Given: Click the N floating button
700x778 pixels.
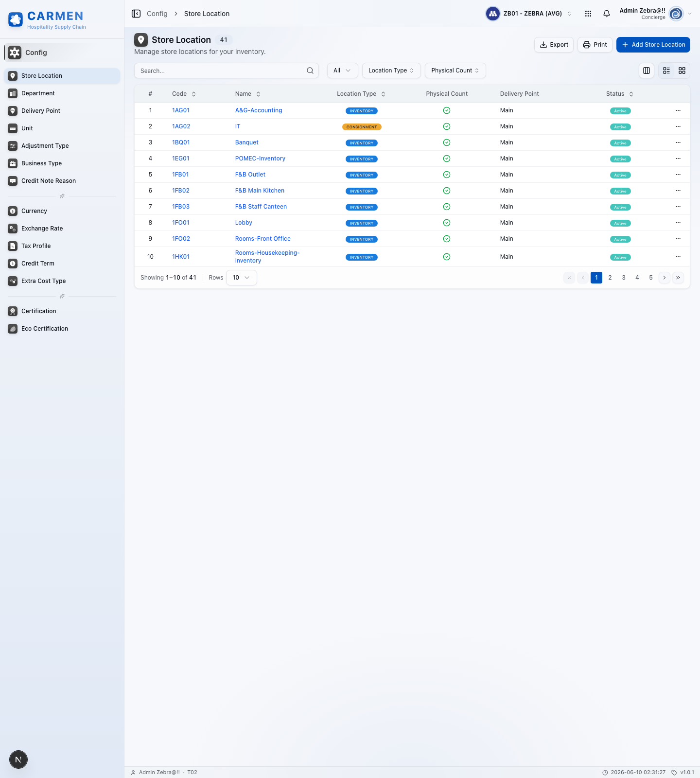Looking at the screenshot, I should pos(18,760).
